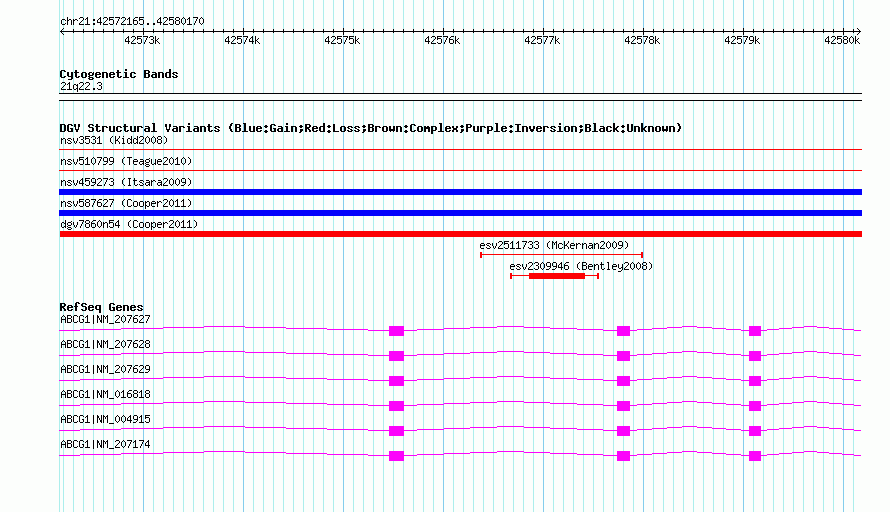Select the middle magenta exon of NM_207174
The width and height of the screenshot is (890, 512).
(623, 456)
